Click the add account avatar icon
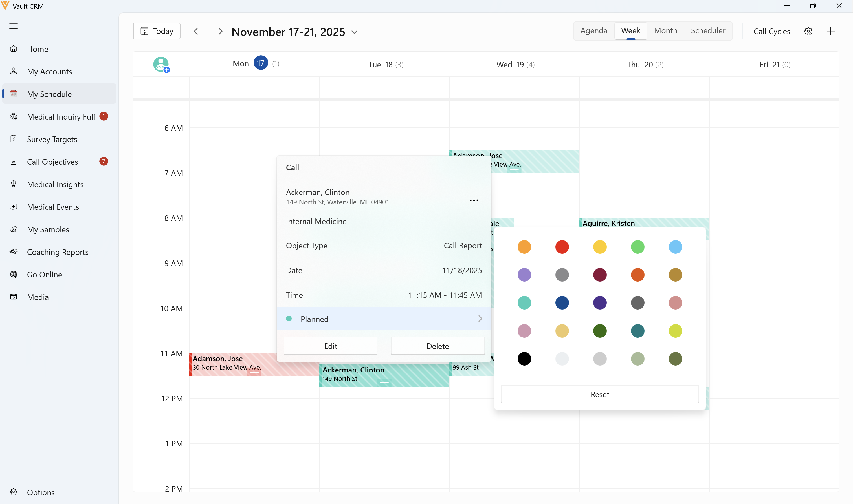The height and width of the screenshot is (504, 853). coord(161,64)
